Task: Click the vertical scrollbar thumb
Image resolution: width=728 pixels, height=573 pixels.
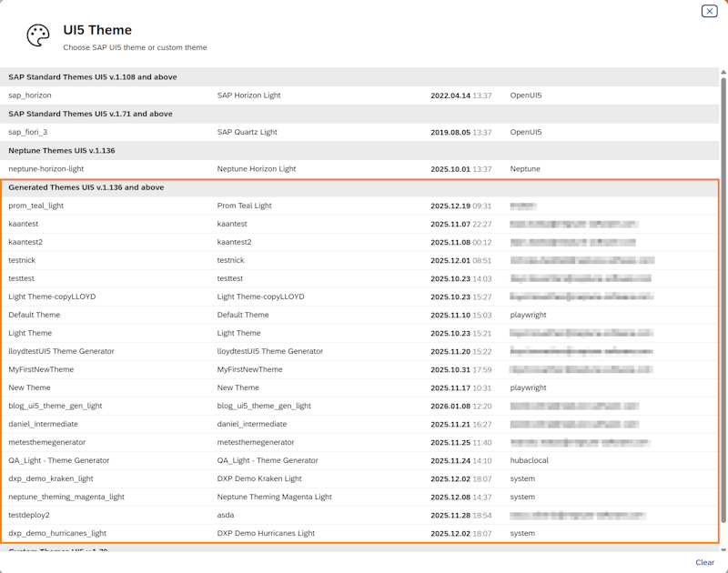Action: click(723, 299)
